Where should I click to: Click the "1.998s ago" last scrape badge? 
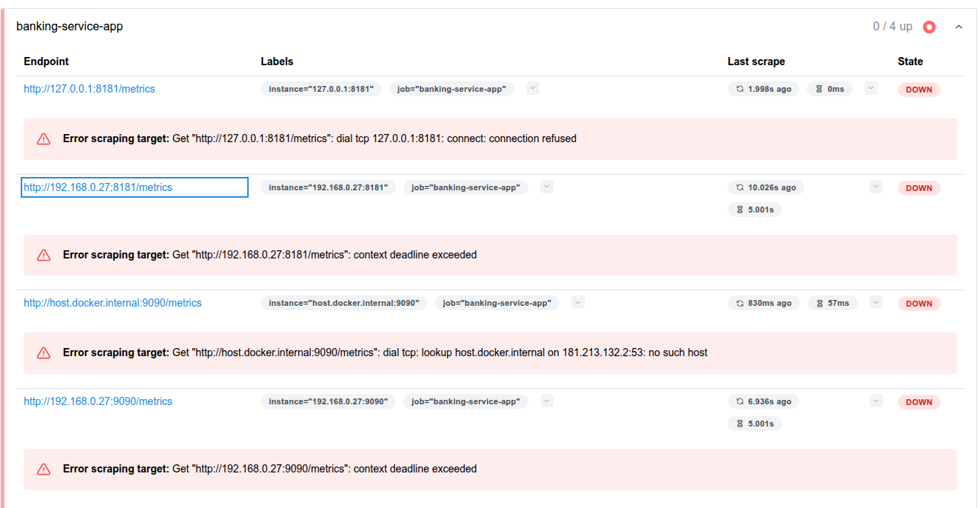[x=763, y=89]
